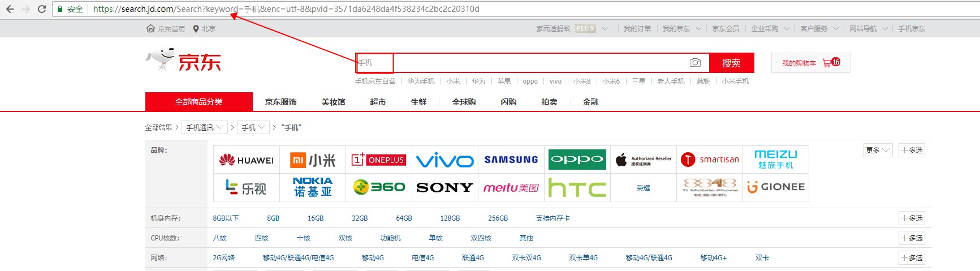Open 我的购物车 cart button

810,63
